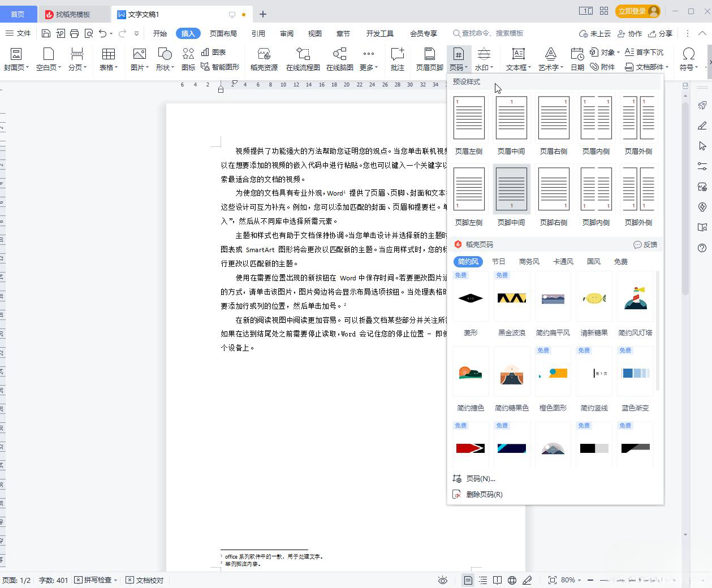Image resolution: width=712 pixels, height=588 pixels.
Task: Toggle 文档校对 document proofing in status bar
Action: pyautogui.click(x=145, y=580)
